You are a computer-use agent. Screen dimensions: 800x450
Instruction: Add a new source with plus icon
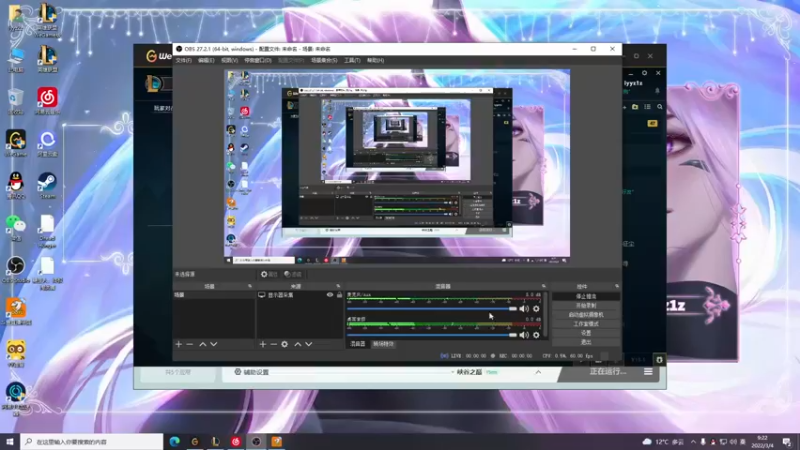(263, 344)
